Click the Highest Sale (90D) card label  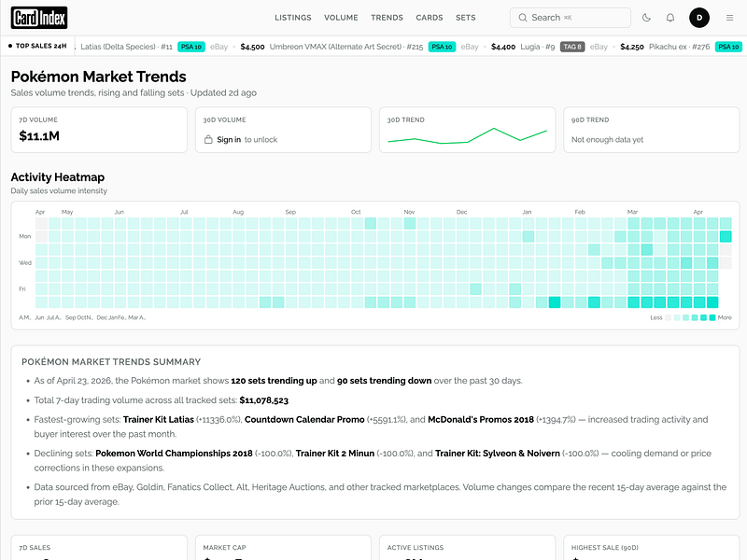604,548
